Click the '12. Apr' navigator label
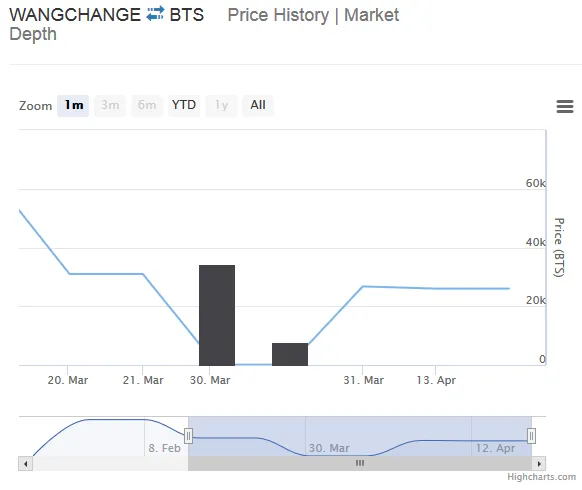The width and height of the screenshot is (582, 490). point(496,448)
